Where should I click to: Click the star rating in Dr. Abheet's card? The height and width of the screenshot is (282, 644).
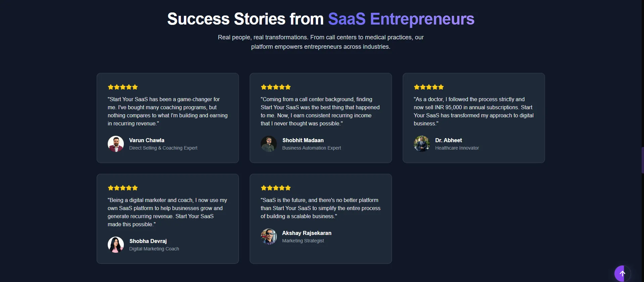pos(429,87)
